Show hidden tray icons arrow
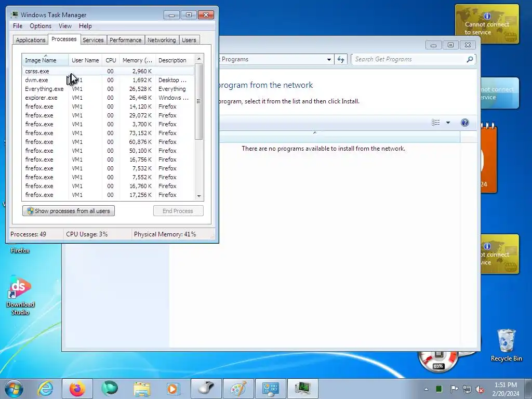Image resolution: width=532 pixels, height=399 pixels. click(x=426, y=389)
